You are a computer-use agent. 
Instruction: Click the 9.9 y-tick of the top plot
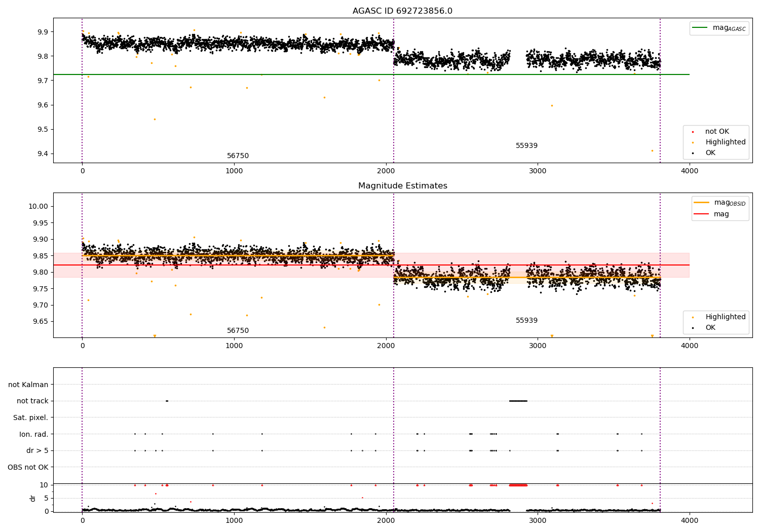pos(43,32)
